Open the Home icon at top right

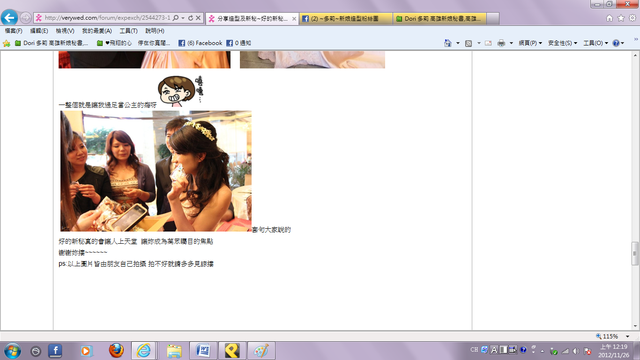point(609,18)
